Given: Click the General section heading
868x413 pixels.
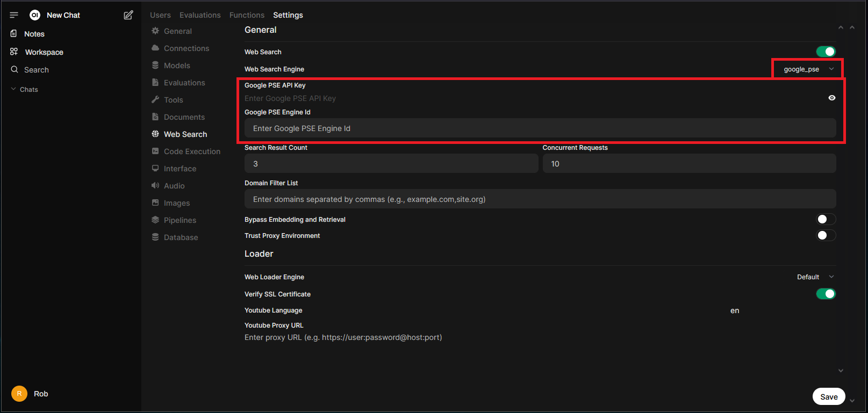Looking at the screenshot, I should point(261,30).
